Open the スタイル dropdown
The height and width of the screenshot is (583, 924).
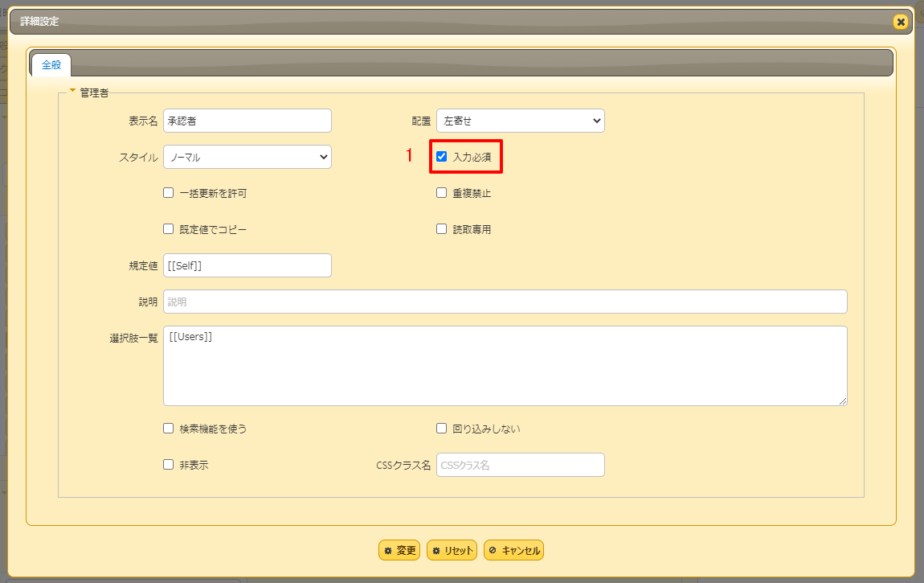pyautogui.click(x=247, y=157)
